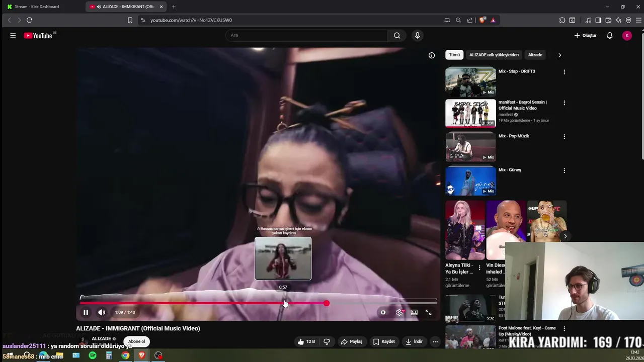This screenshot has width=644, height=362.
Task: Open Brave VPN shield icon
Action: pyautogui.click(x=628, y=20)
